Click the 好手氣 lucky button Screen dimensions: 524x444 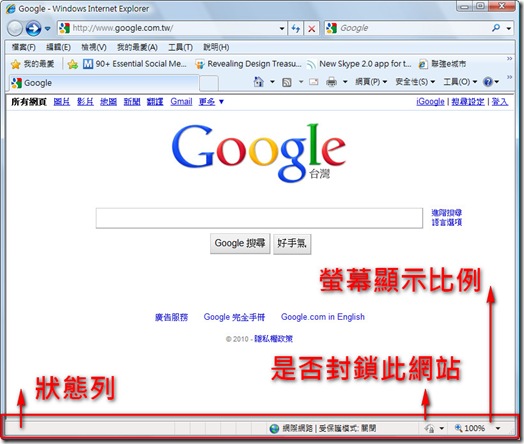[x=292, y=244]
